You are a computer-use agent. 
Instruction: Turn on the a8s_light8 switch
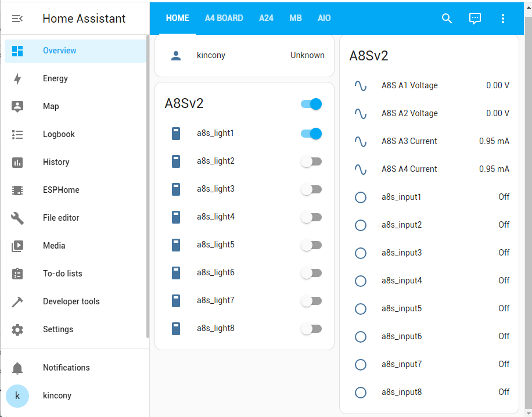click(311, 329)
